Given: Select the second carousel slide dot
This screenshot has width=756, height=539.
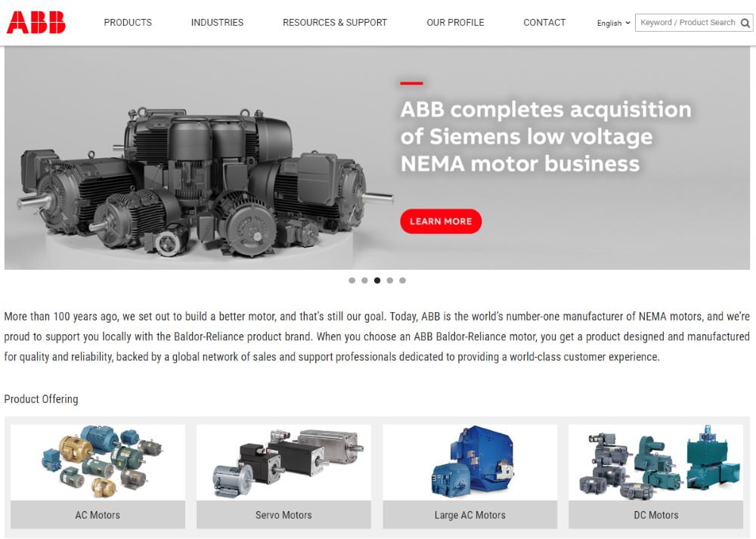Looking at the screenshot, I should click(364, 280).
